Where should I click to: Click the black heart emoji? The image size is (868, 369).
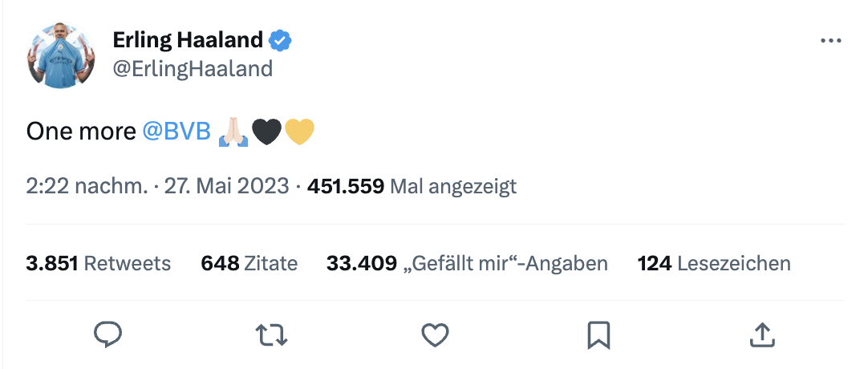(266, 132)
